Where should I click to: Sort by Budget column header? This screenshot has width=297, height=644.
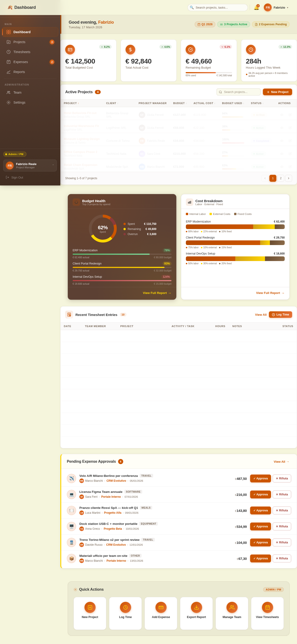click(x=180, y=103)
